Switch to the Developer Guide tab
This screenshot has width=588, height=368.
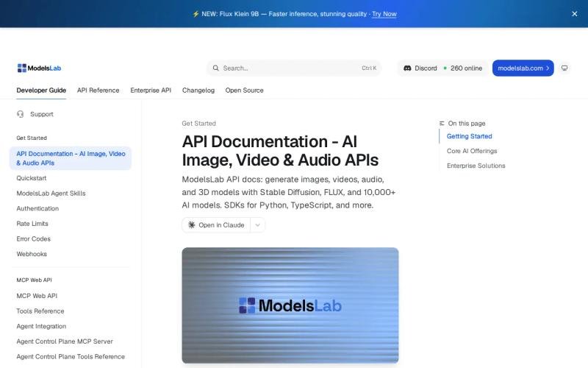[41, 91]
